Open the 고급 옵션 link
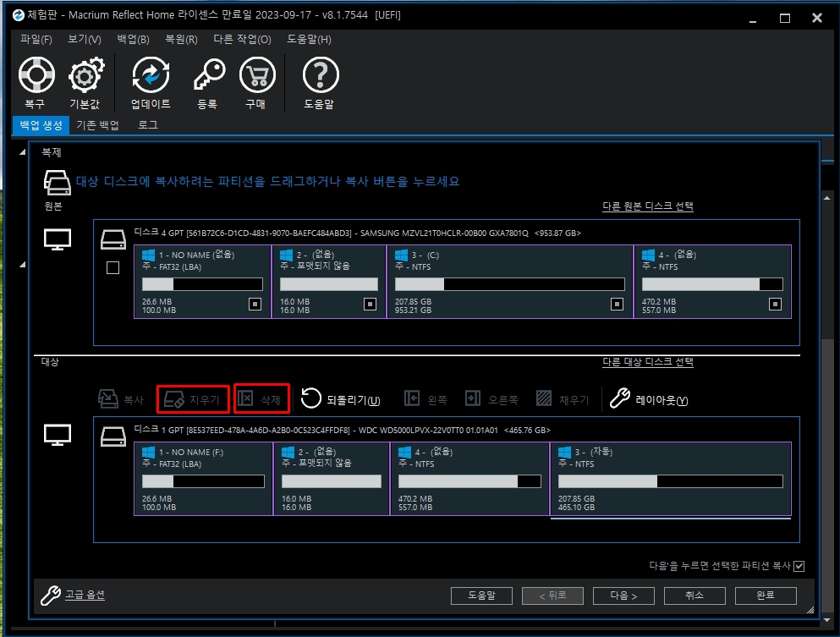This screenshot has height=637, width=840. pos(85,595)
